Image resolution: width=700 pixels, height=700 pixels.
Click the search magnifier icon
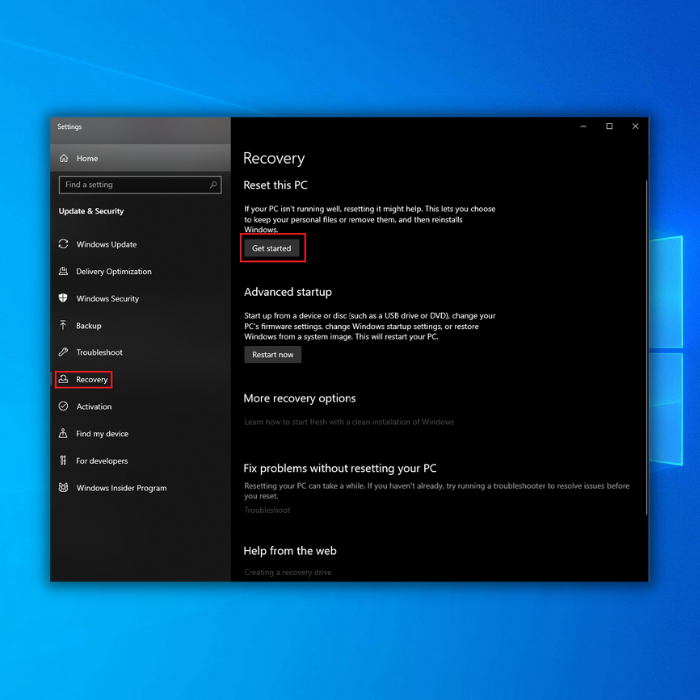[x=213, y=184]
